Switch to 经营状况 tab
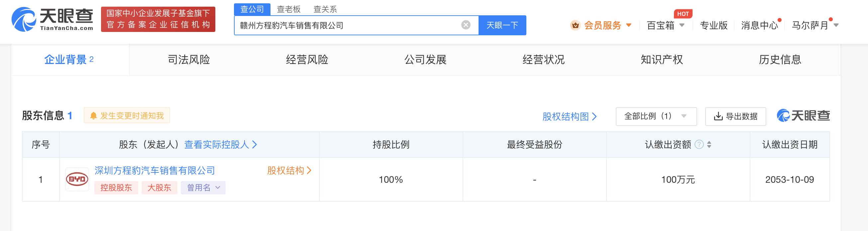868x231 pixels. click(x=544, y=60)
